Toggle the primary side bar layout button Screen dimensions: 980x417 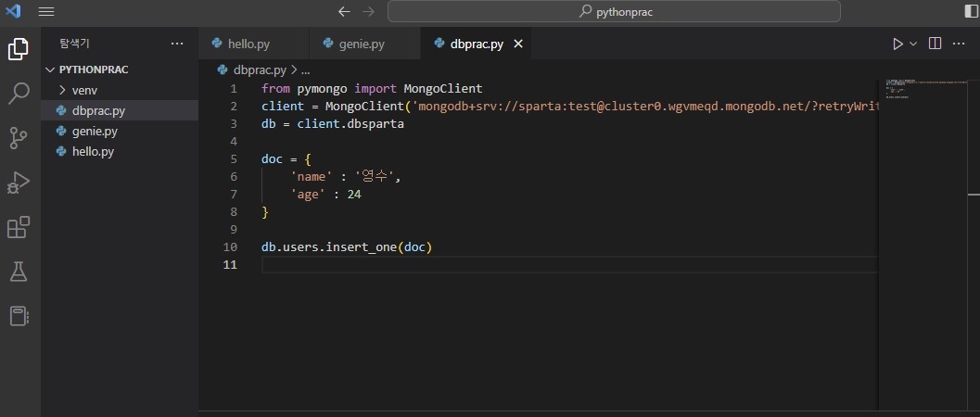pyautogui.click(x=972, y=11)
